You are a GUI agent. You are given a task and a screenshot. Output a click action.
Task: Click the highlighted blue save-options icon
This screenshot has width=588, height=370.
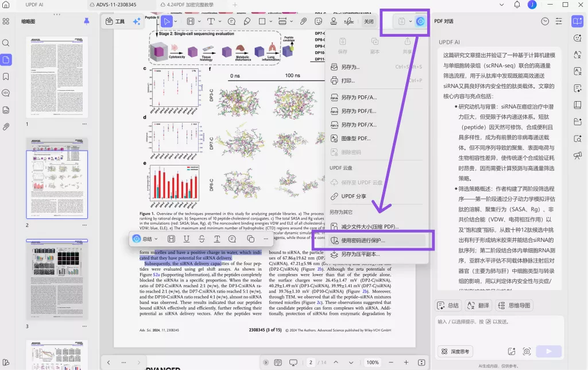pyautogui.click(x=420, y=21)
